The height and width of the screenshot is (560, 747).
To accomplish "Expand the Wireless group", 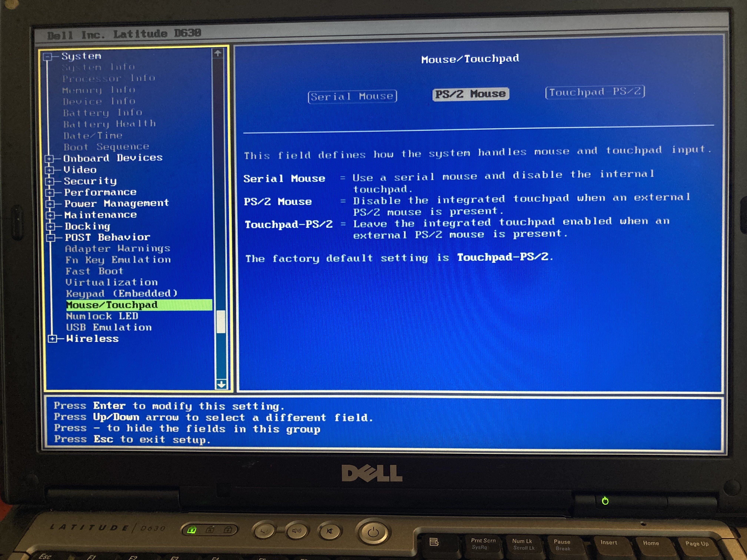I will click(52, 339).
